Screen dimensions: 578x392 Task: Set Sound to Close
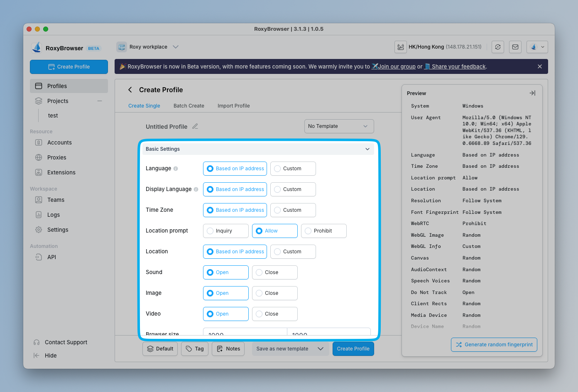click(x=275, y=272)
